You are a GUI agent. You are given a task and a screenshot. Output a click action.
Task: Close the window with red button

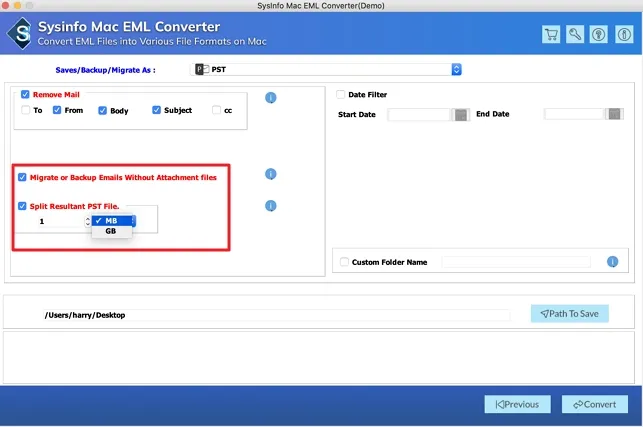6,5
